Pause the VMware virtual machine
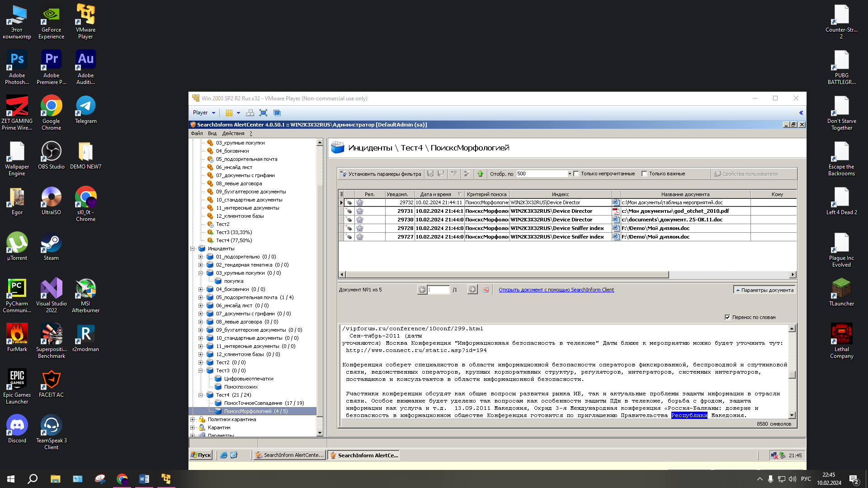Viewport: 868px width, 488px height. 229,113
